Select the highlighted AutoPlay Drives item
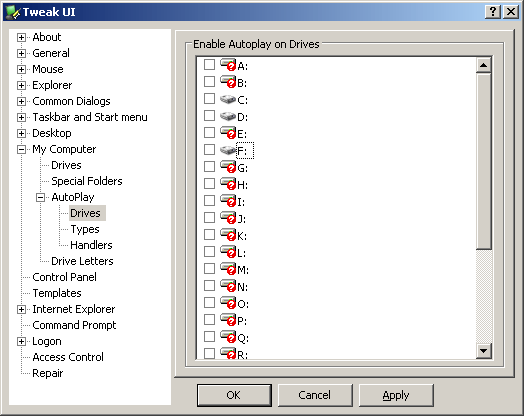524x416 pixels. pos(87,213)
